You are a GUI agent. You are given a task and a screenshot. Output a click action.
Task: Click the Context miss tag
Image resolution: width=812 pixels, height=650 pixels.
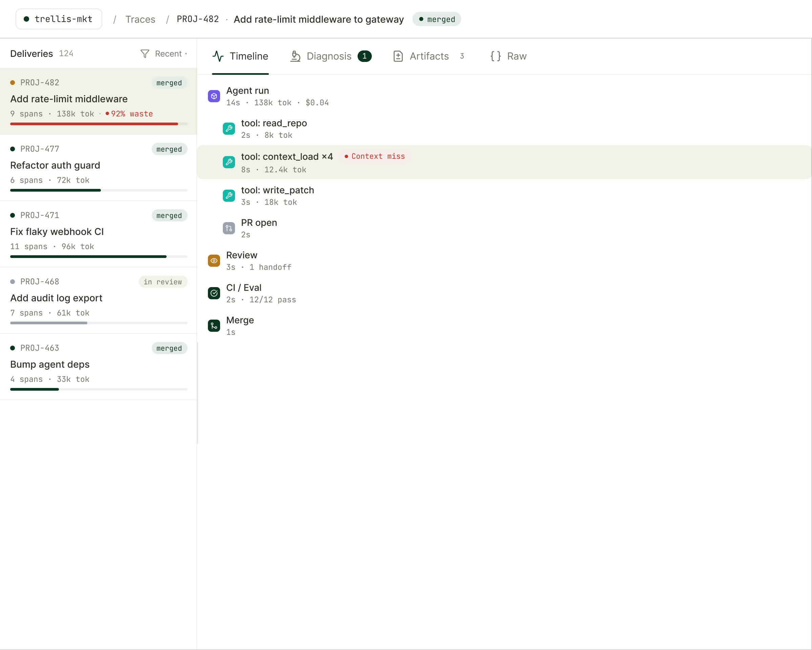[375, 156]
